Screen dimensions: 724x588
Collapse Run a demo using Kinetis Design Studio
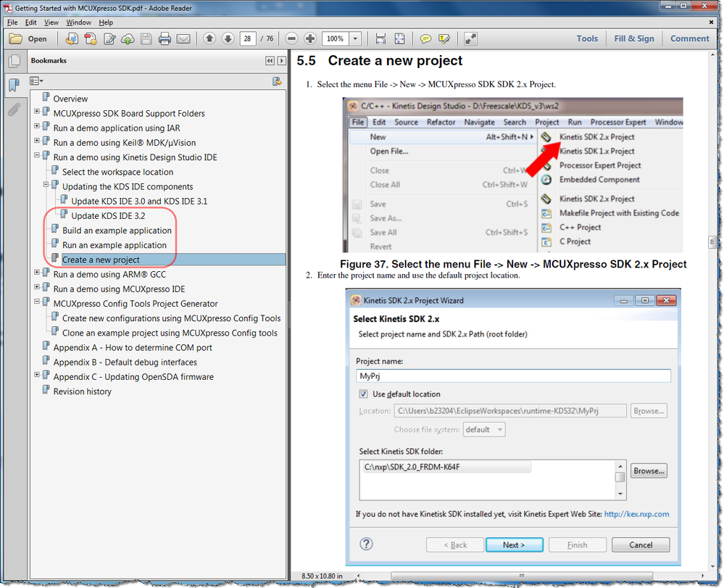pyautogui.click(x=37, y=155)
